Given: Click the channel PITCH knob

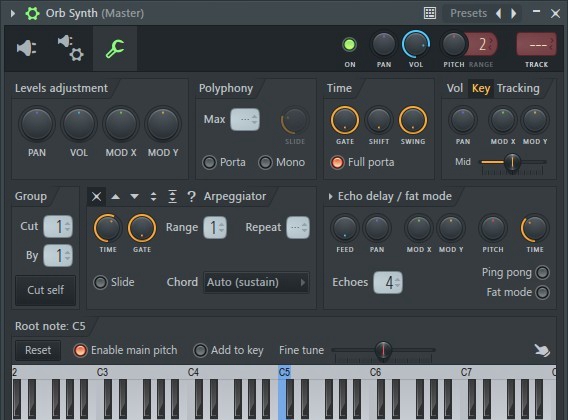Looking at the screenshot, I should point(454,45).
